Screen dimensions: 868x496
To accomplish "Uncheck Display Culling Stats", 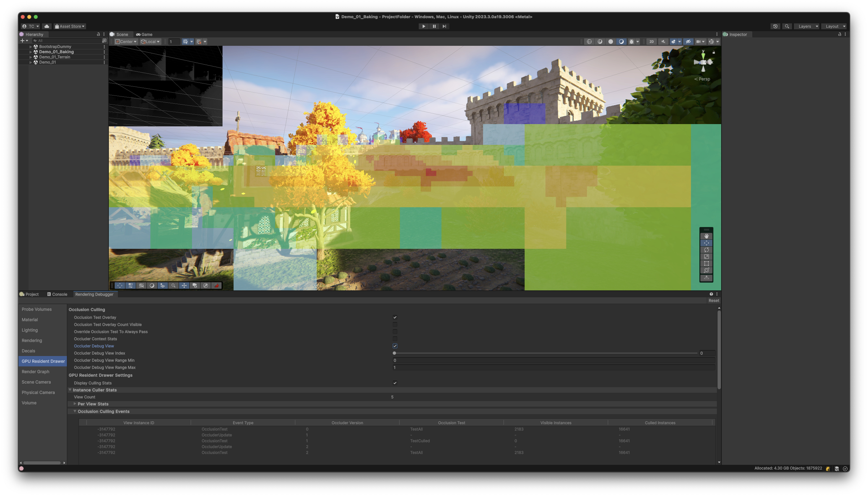I will [x=395, y=383].
